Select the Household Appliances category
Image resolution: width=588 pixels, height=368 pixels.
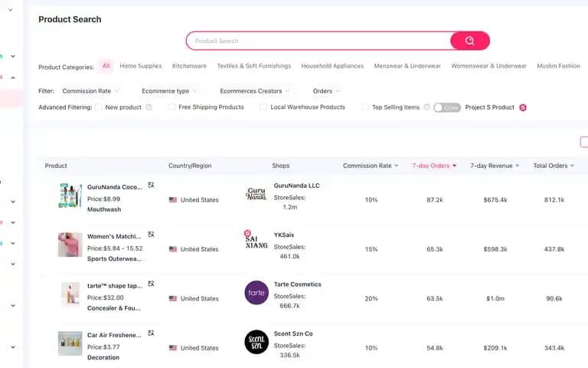[332, 66]
